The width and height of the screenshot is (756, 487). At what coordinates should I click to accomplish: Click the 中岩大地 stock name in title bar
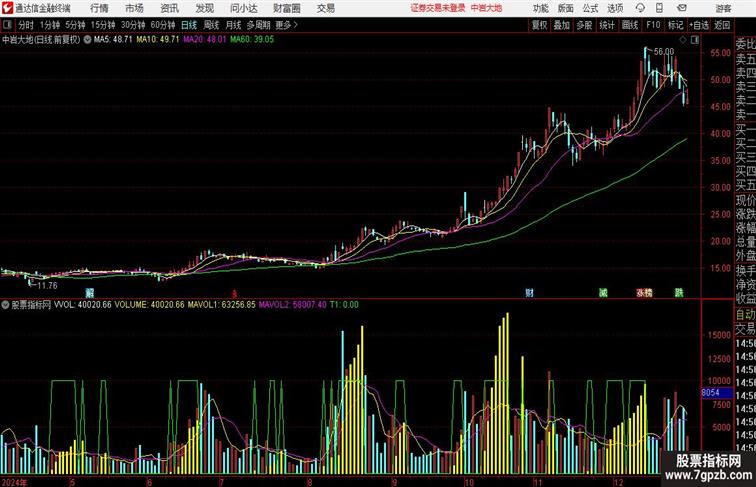[486, 8]
